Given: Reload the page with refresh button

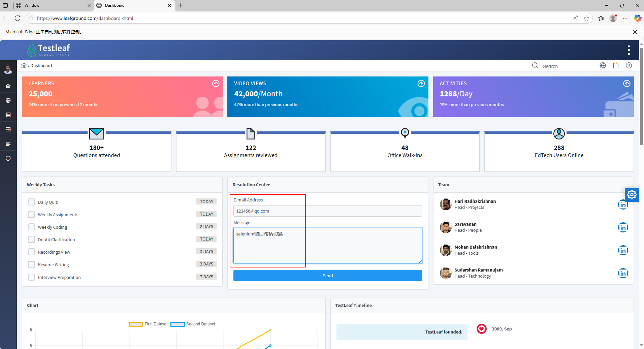Looking at the screenshot, I should click(18, 18).
